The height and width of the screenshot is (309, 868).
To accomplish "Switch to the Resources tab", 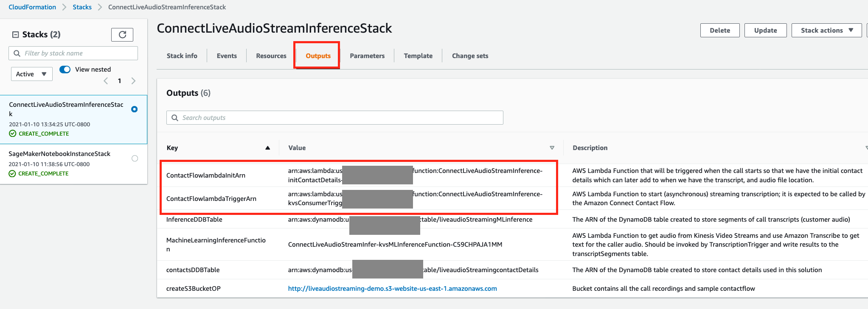I will pyautogui.click(x=271, y=56).
